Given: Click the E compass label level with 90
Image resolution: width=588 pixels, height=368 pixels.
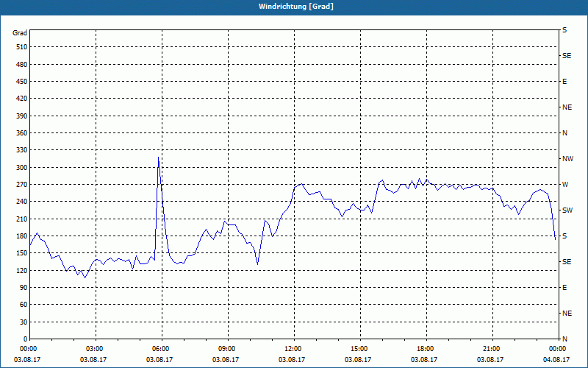Looking at the screenshot, I should 564,288.
